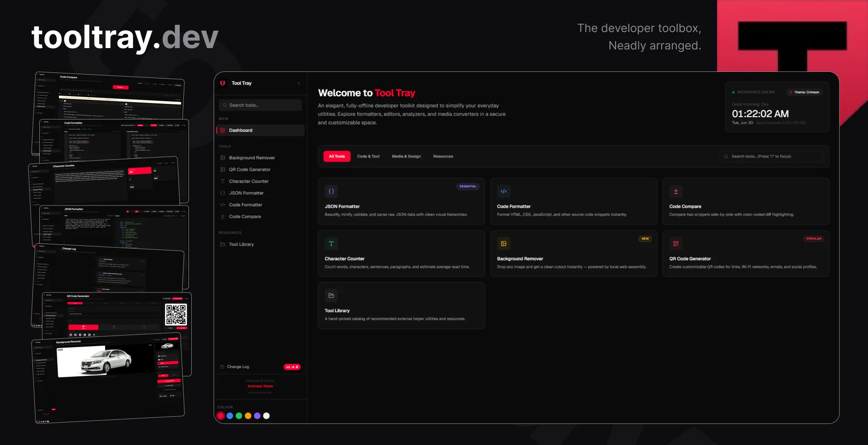
Task: Click the dashboard search magnifier icon
Action: pos(726,157)
